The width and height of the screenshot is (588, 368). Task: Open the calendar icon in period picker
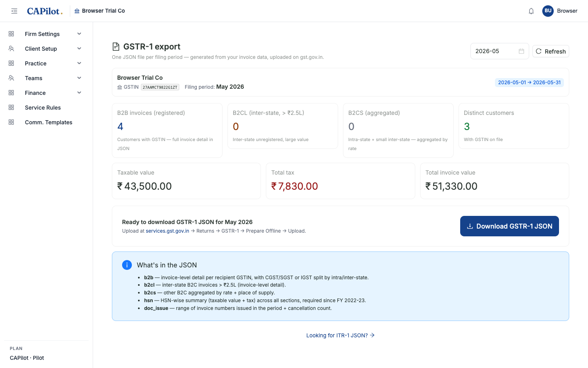pyautogui.click(x=521, y=51)
